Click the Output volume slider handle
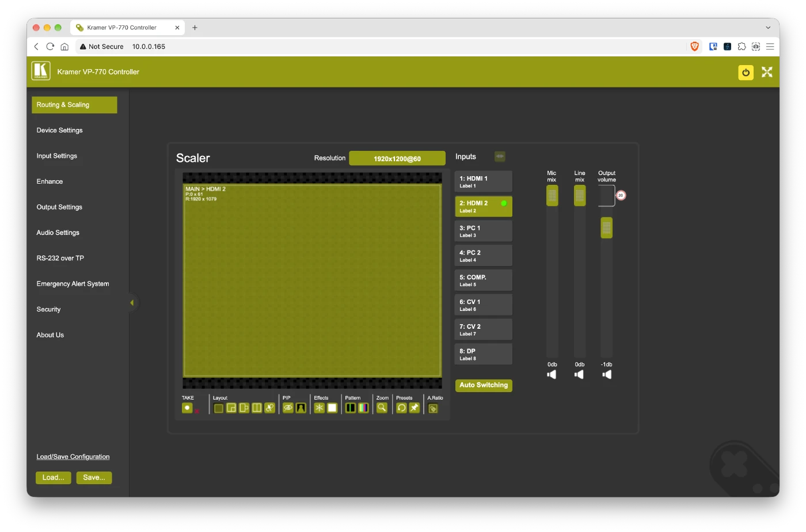The height and width of the screenshot is (532, 806). [607, 228]
